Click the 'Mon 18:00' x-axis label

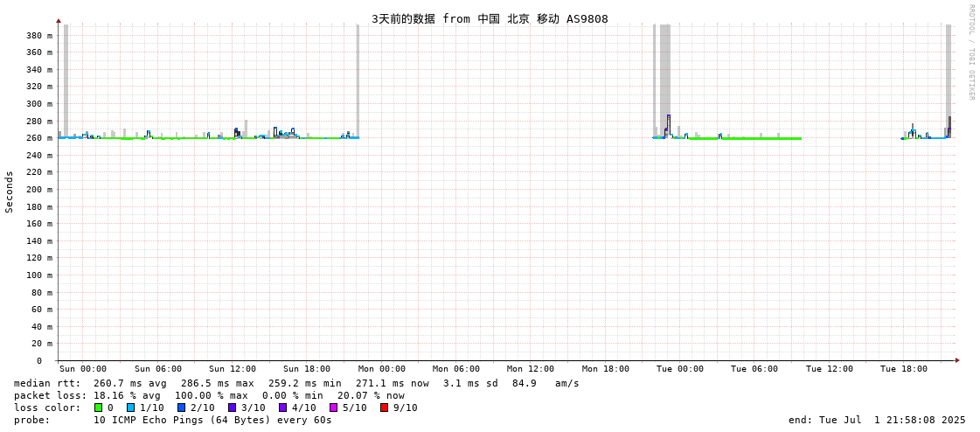click(x=606, y=369)
